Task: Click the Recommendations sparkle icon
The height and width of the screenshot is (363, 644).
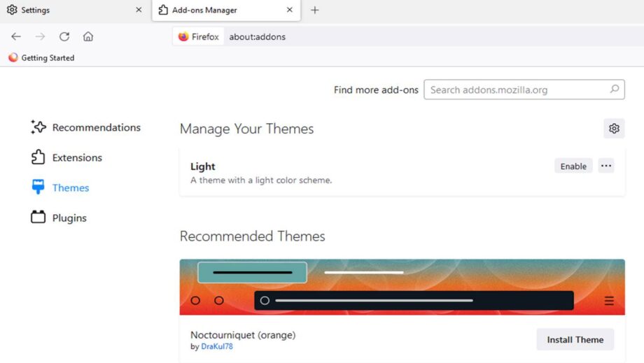Action: click(x=38, y=127)
